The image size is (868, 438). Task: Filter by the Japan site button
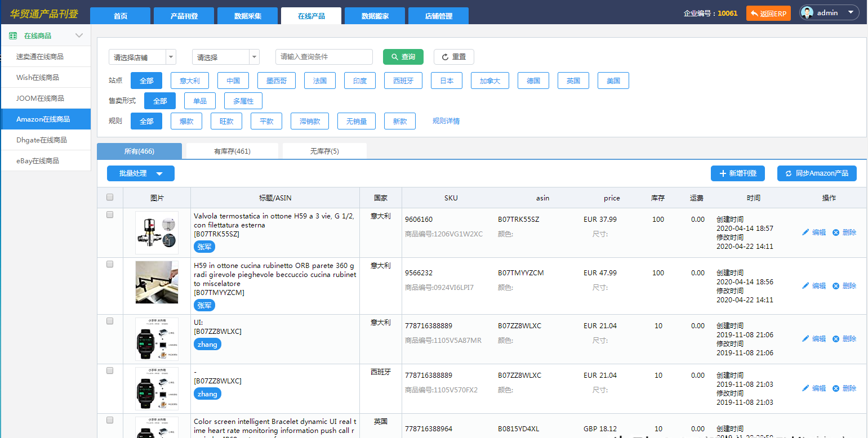pos(447,81)
